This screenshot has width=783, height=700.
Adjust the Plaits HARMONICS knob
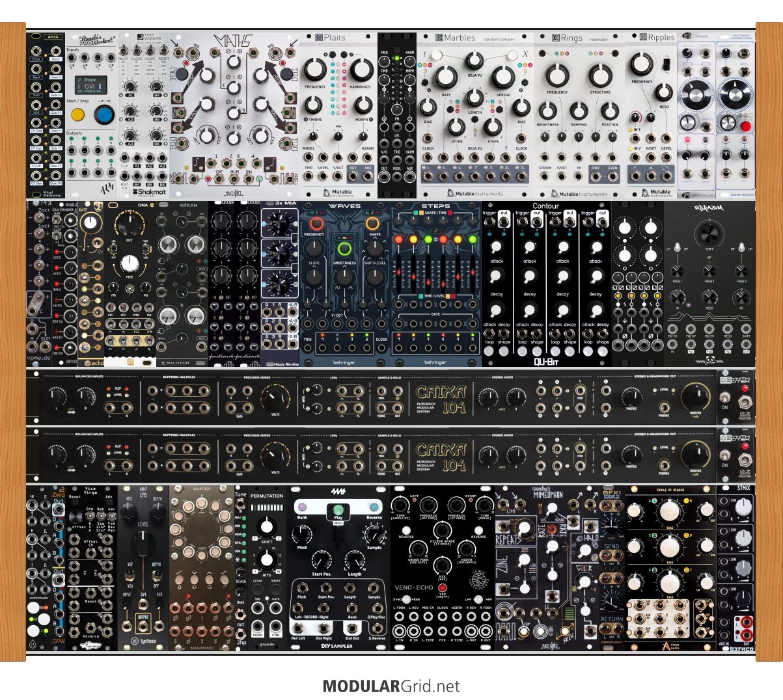361,70
